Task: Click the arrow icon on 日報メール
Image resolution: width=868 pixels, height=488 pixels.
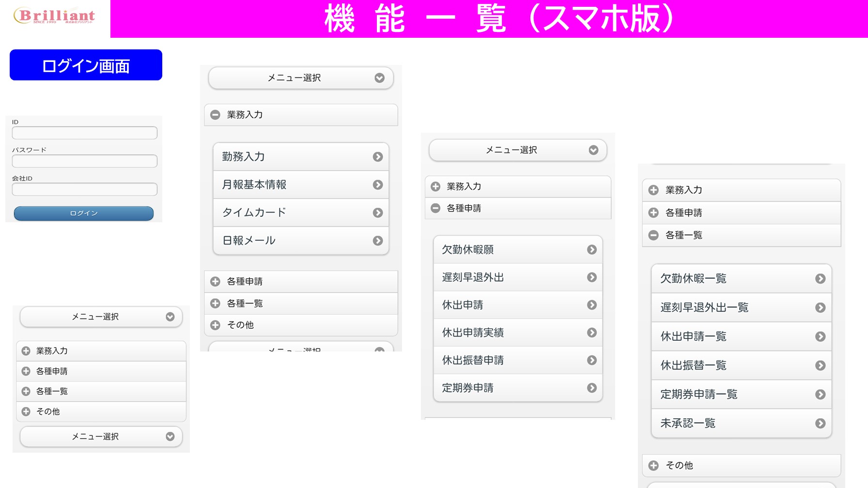Action: 378,241
